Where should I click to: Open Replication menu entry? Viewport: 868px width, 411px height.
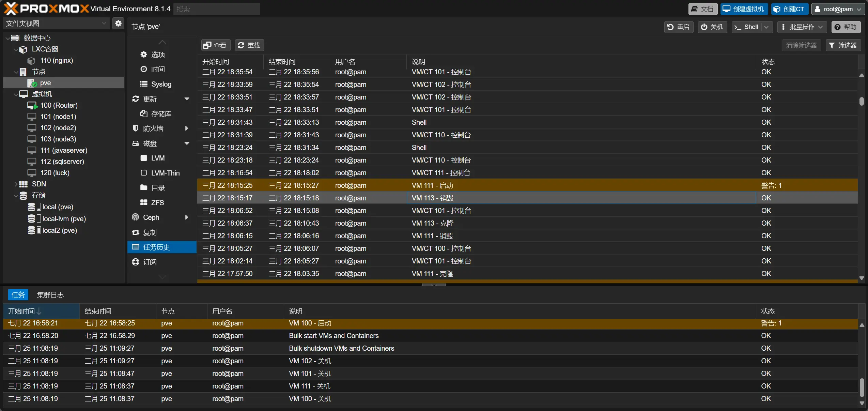[x=150, y=232]
